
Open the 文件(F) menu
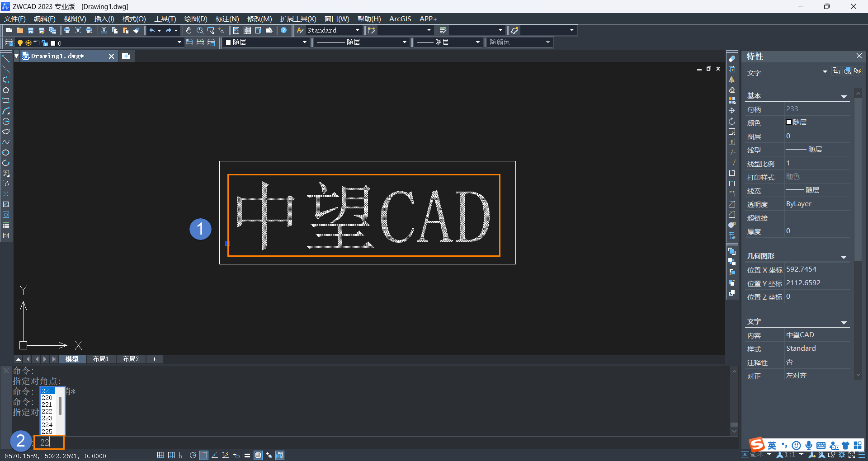[x=15, y=19]
